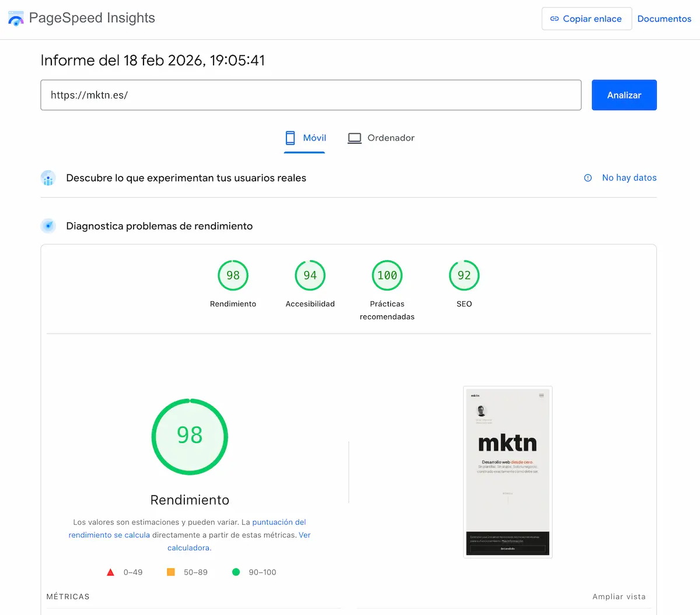Click the "Copiar enlace" button
The height and width of the screenshot is (615, 700).
pyautogui.click(x=586, y=18)
